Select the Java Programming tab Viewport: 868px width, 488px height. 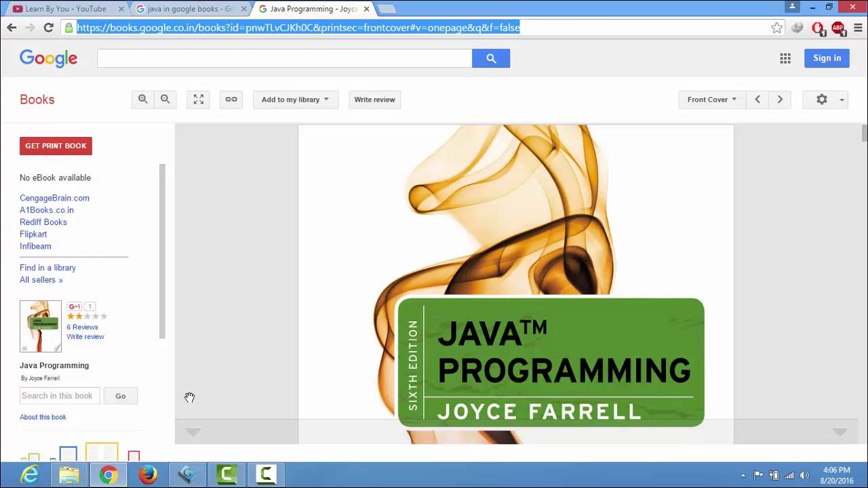(x=312, y=9)
